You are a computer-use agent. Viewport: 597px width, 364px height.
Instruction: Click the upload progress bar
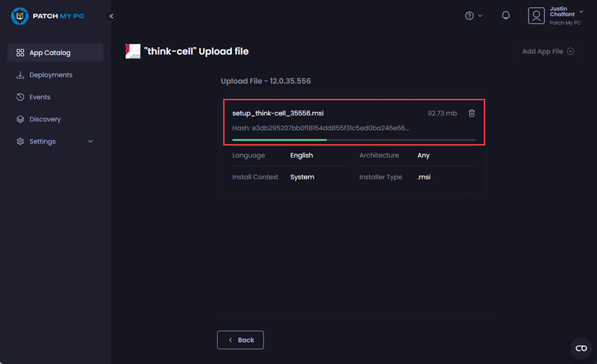(x=353, y=139)
